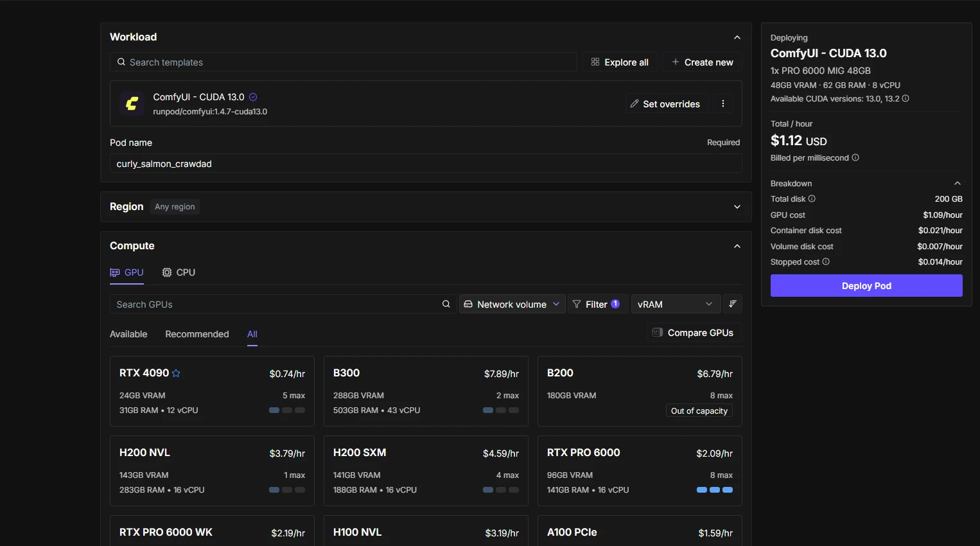Click the RTX PRO 6000 availability indicator bars
The width and height of the screenshot is (980, 546).
coord(715,490)
